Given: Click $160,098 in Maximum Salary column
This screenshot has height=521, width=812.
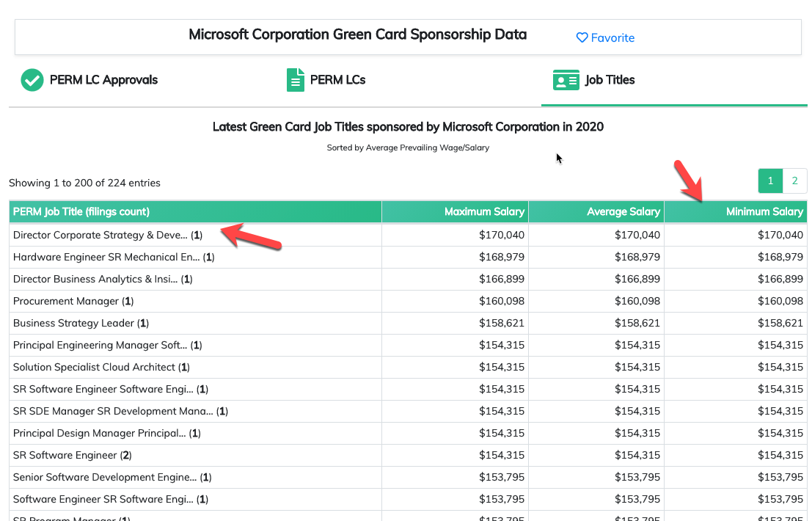Looking at the screenshot, I should (501, 301).
